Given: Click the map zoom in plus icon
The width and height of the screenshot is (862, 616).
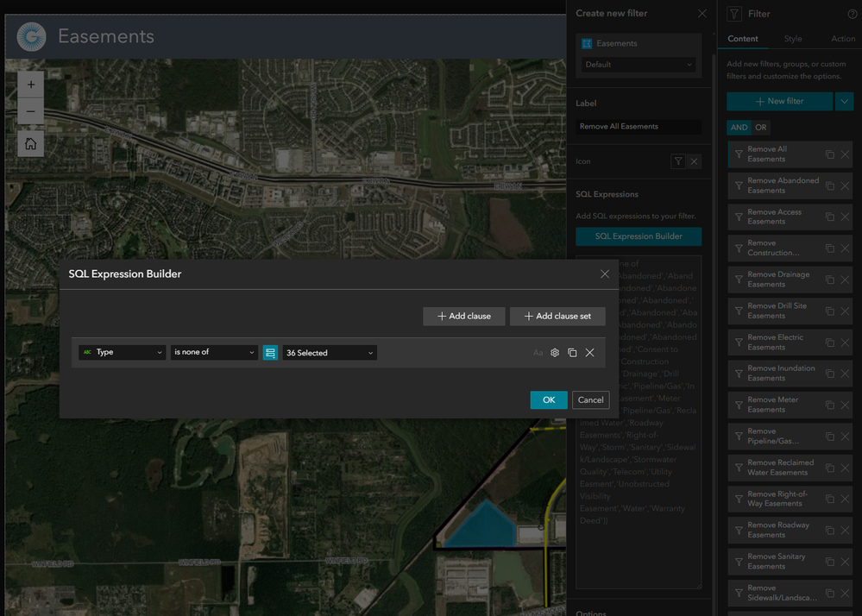Looking at the screenshot, I should [x=31, y=85].
